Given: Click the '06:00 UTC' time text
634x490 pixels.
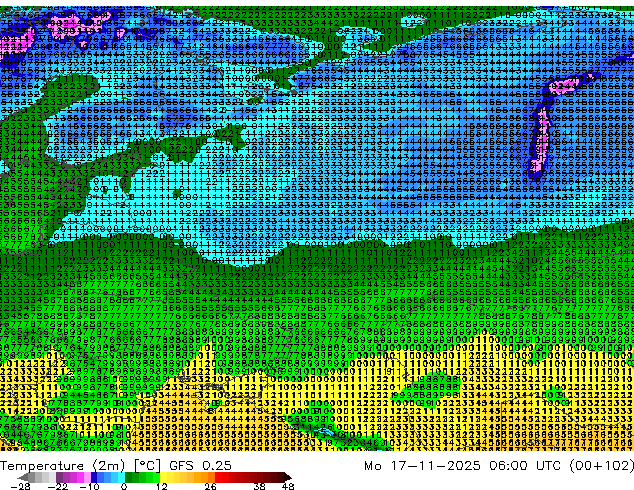Looking at the screenshot, I should [527, 466].
